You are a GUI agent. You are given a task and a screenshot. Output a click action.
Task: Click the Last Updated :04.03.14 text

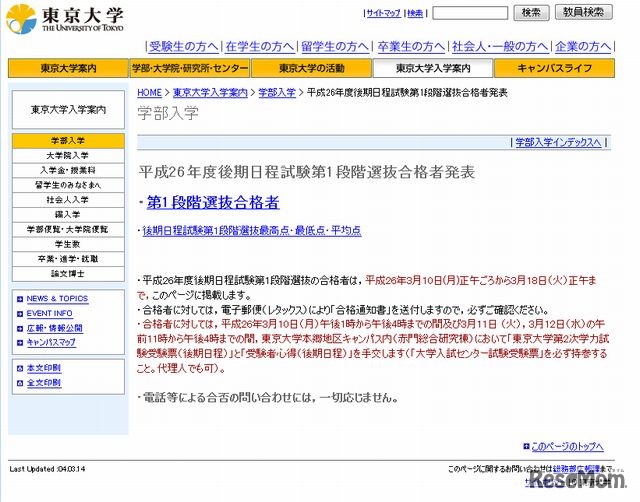47,469
